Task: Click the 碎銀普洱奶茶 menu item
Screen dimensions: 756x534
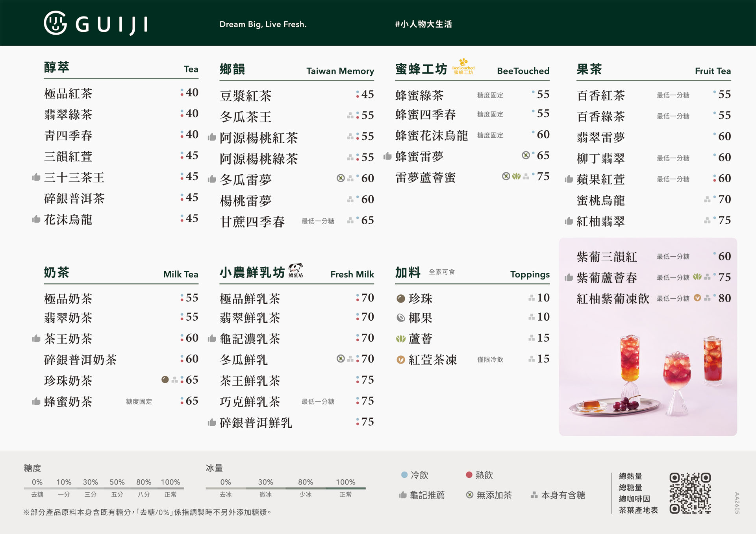Action: click(x=80, y=360)
